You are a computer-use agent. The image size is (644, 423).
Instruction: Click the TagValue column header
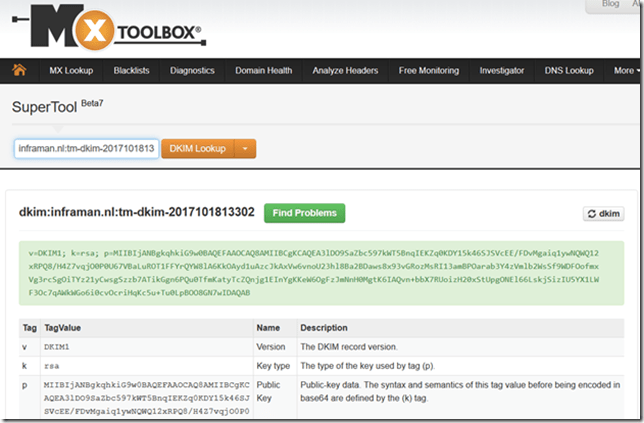63,327
